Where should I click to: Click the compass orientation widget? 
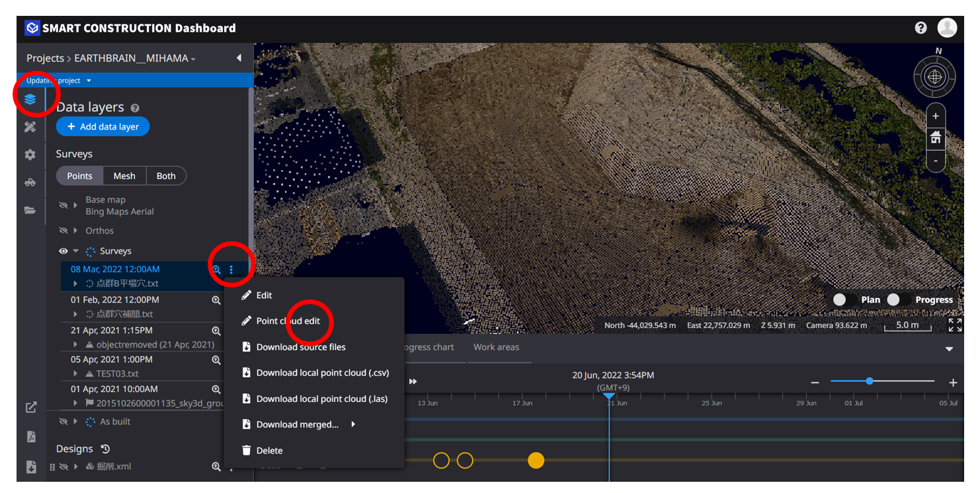tap(934, 77)
